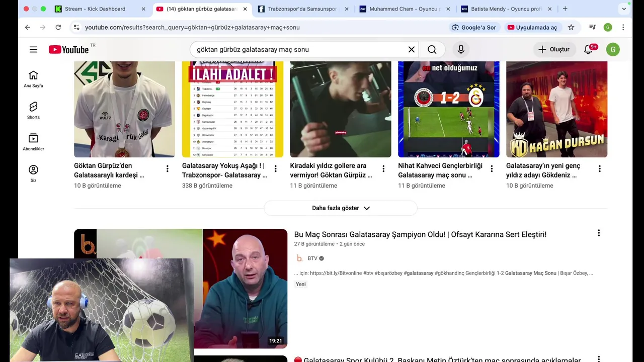The height and width of the screenshot is (362, 644).
Task: Switch to the Batista Mendy tab
Action: pyautogui.click(x=506, y=9)
